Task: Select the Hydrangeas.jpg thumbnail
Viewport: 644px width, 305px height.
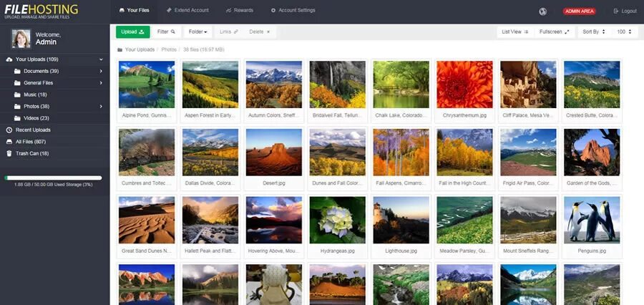Action: [x=338, y=220]
